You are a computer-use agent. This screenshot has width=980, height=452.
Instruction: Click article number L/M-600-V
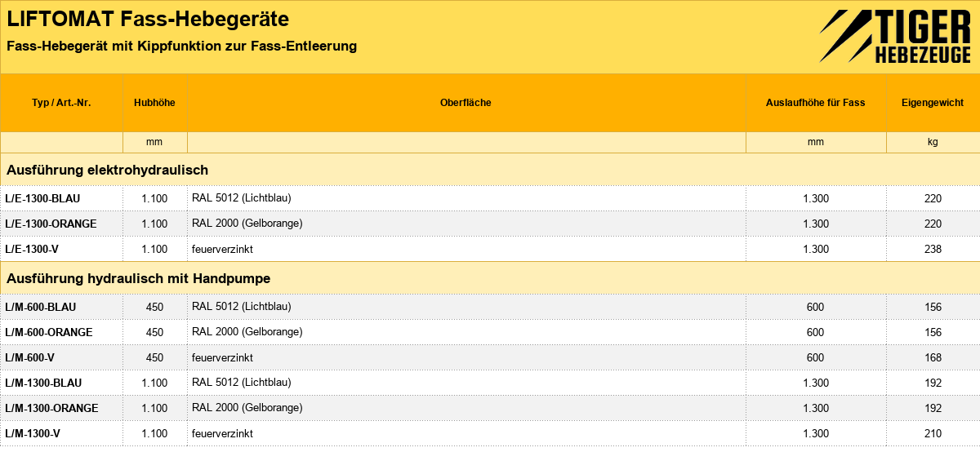30,357
